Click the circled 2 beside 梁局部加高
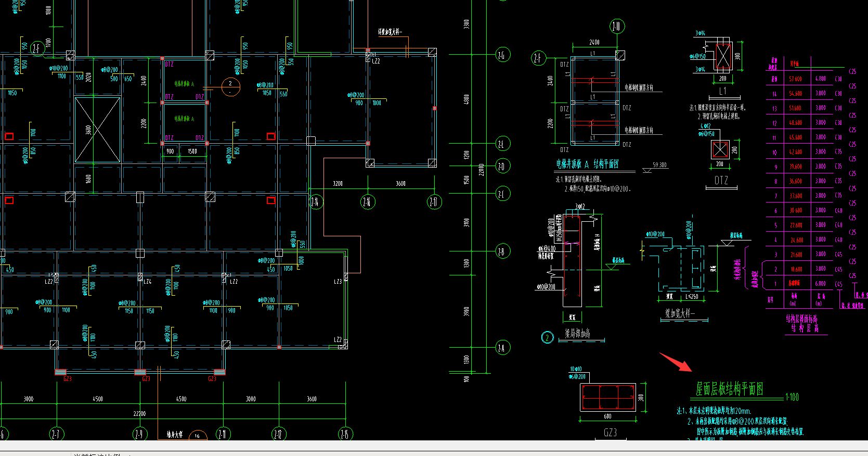 [x=547, y=338]
